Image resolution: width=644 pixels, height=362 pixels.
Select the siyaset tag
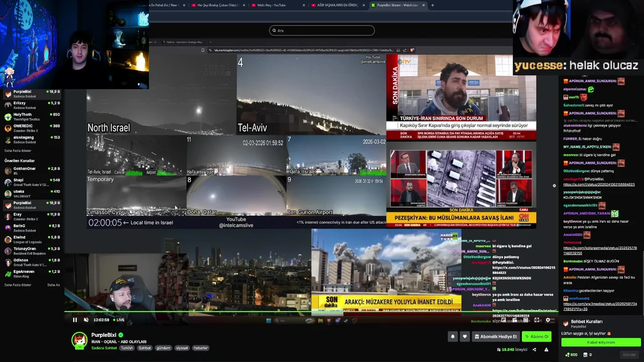(x=182, y=348)
